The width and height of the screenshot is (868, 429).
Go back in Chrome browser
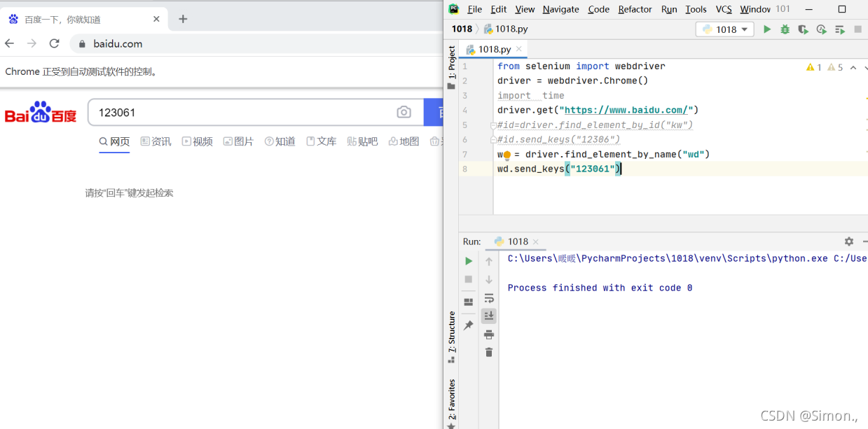tap(10, 43)
